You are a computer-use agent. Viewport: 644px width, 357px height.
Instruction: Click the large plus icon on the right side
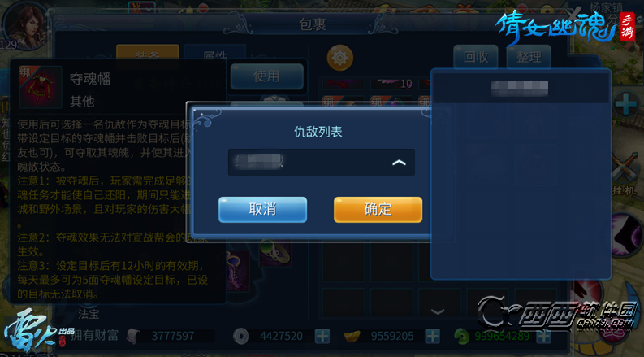point(626,104)
